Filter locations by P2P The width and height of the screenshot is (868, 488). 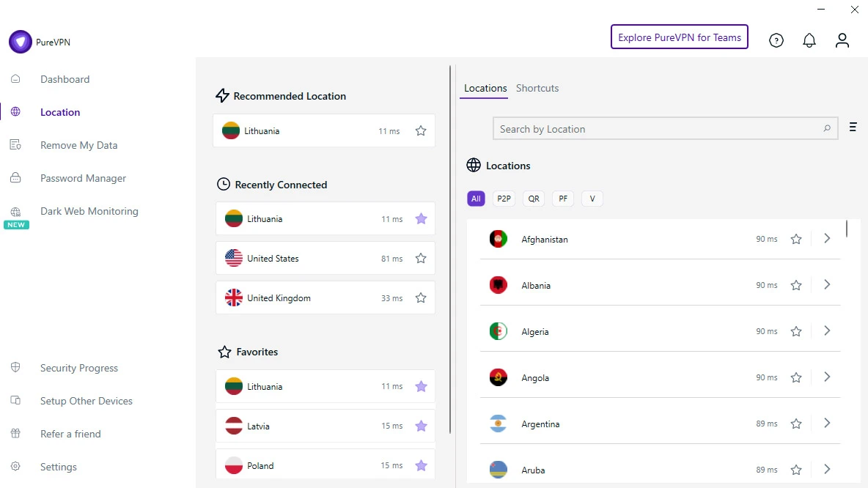tap(504, 199)
